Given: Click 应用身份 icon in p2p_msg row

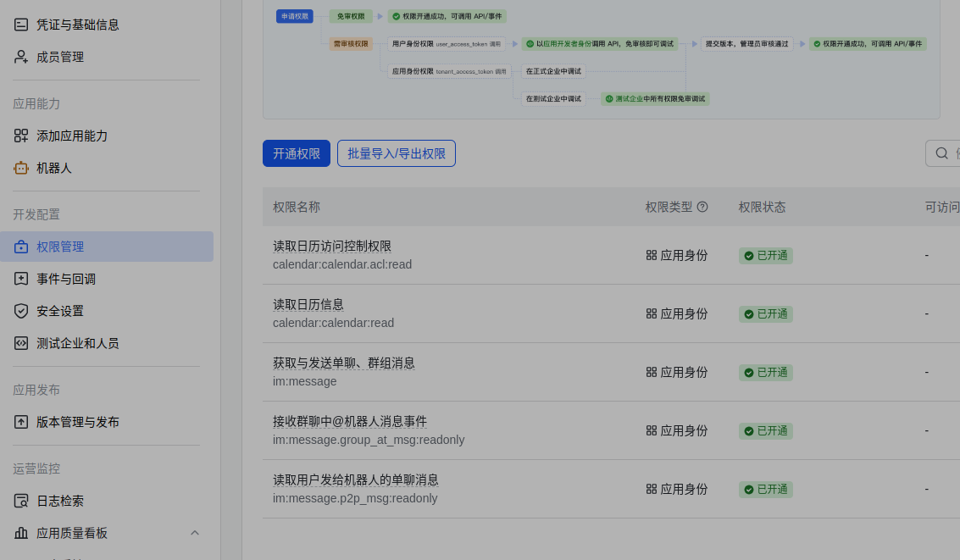Looking at the screenshot, I should (652, 489).
